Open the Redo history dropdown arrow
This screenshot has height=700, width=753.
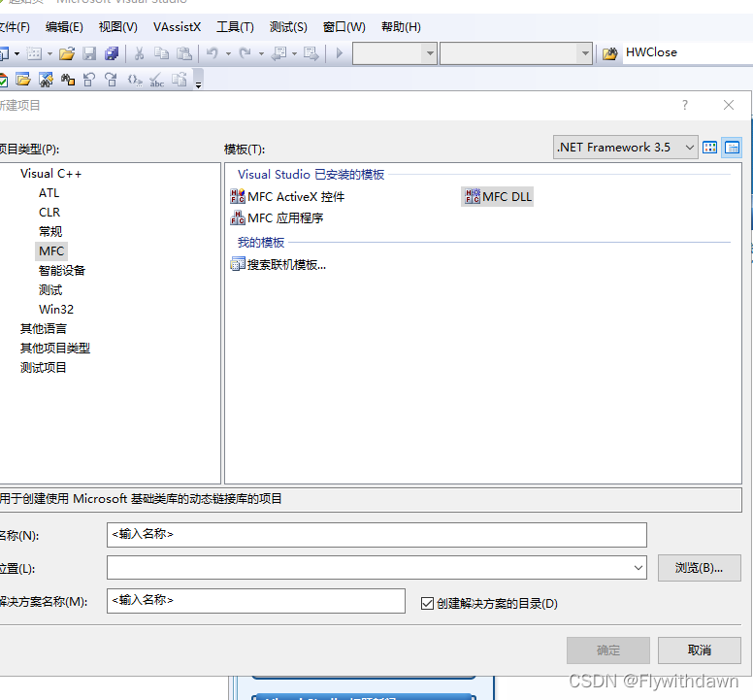(261, 53)
